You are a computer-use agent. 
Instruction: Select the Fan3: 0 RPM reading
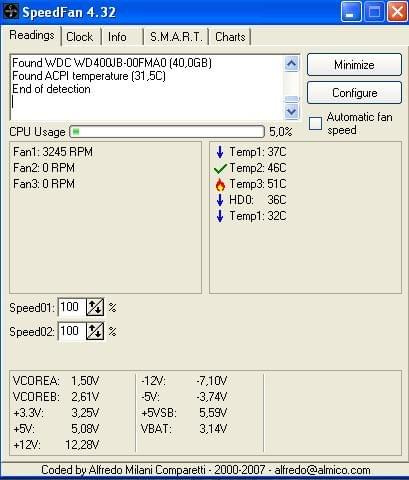click(x=44, y=184)
